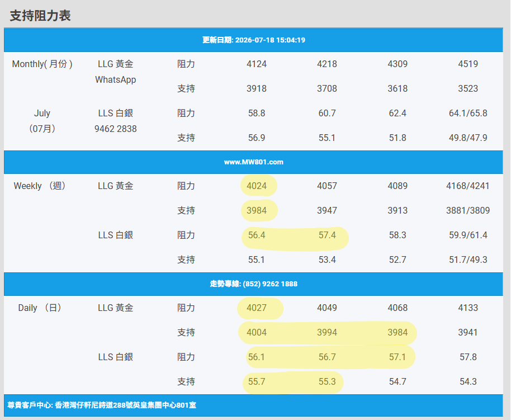This screenshot has height=420, width=511.
Task: Click the www.MW801.com website banner
Action: pyautogui.click(x=253, y=162)
